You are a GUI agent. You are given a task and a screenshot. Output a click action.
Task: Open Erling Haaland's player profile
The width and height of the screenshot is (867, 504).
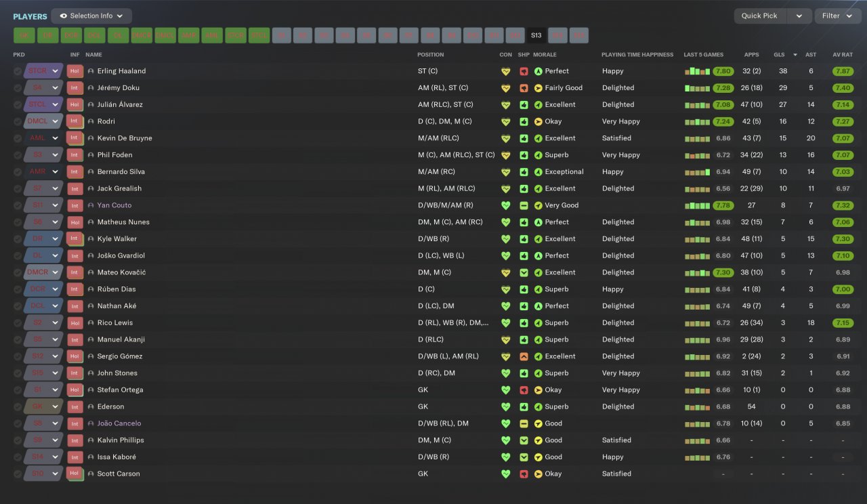[x=121, y=71]
